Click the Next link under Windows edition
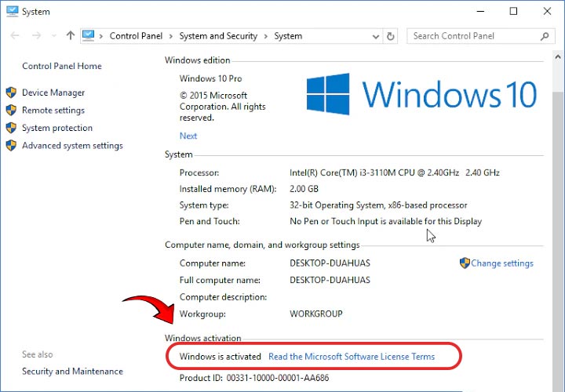The height and width of the screenshot is (392, 565). coord(188,136)
